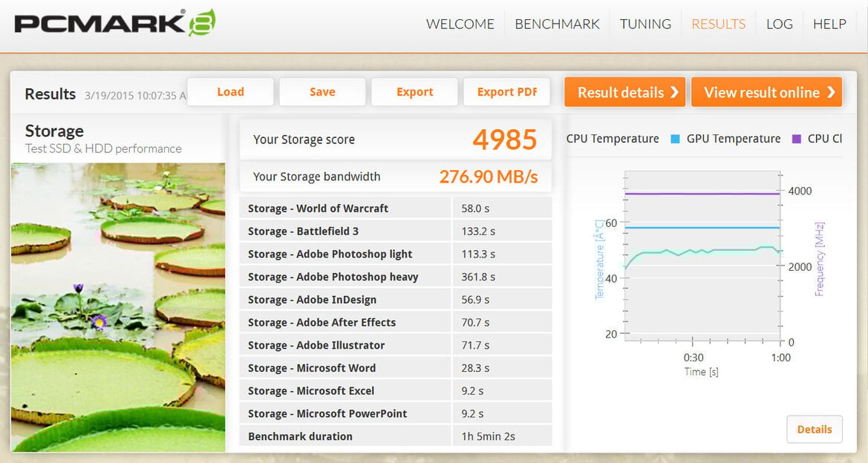Click the 'Storage - Adobe Photoshop light' label
Screen dimensions: 868x463
330,254
